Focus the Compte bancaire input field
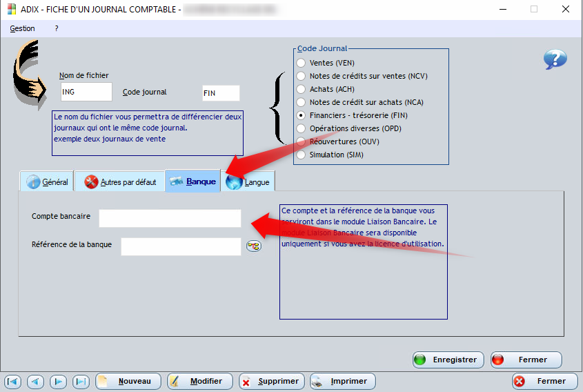 coord(170,219)
